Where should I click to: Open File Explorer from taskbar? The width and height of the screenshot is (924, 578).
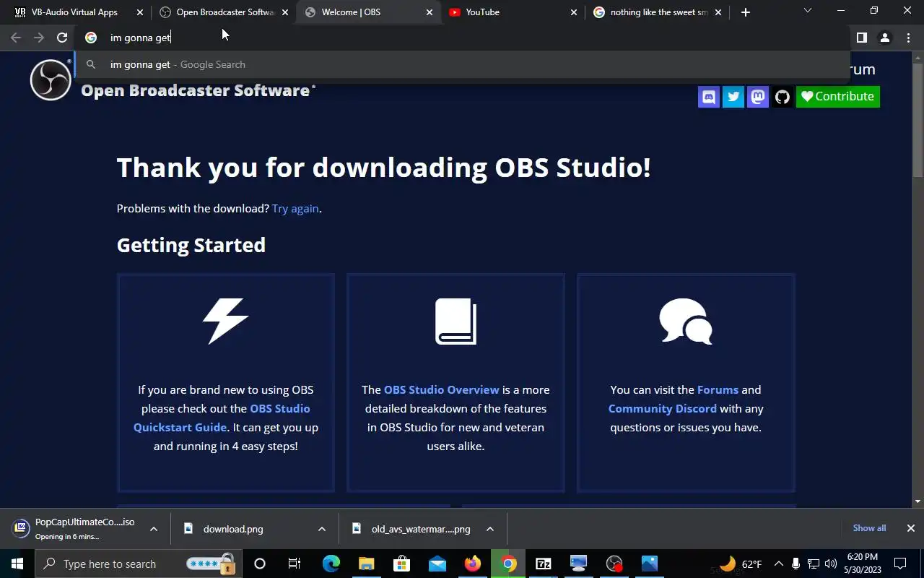[366, 564]
